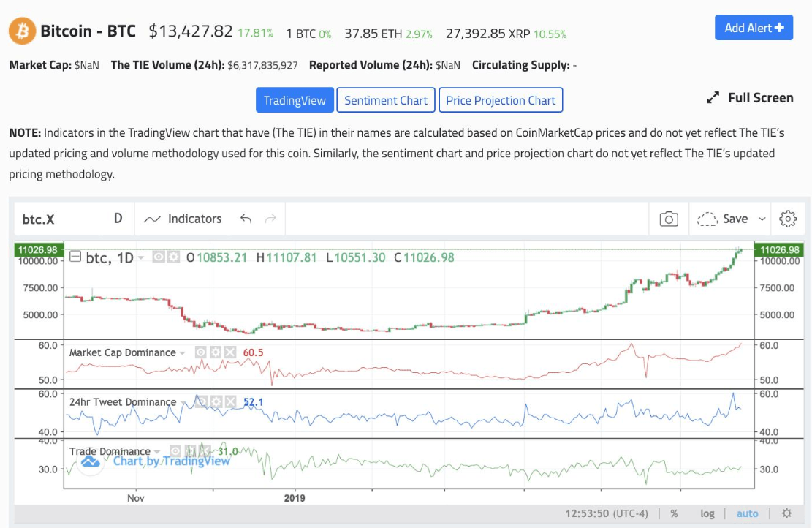Click the $13,427.82 Bitcoin price

click(x=191, y=31)
